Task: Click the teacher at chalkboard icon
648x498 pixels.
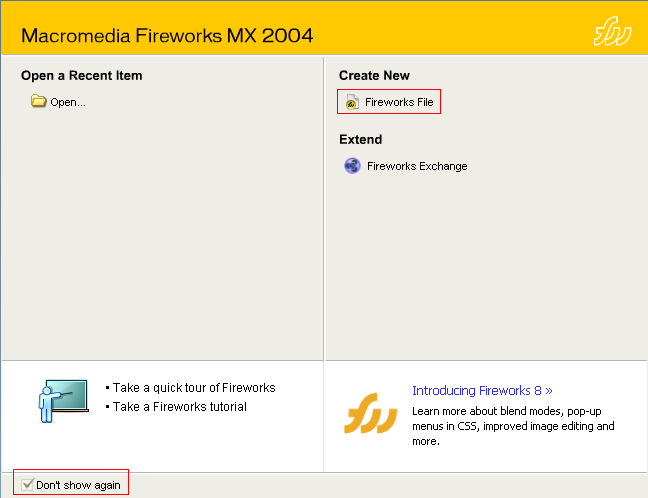Action: (x=61, y=400)
